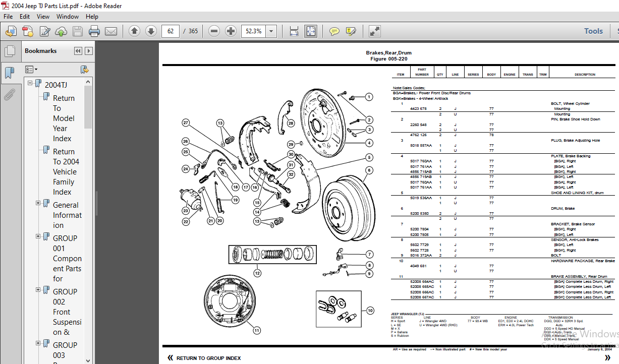Image resolution: width=619 pixels, height=364 pixels.
Task: Click the page number input field
Action: pyautogui.click(x=171, y=31)
